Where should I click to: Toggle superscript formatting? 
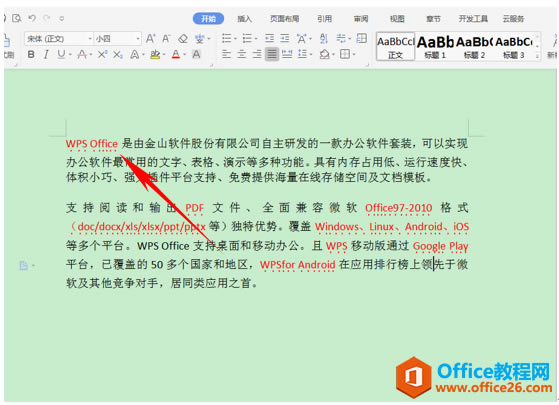pos(102,55)
